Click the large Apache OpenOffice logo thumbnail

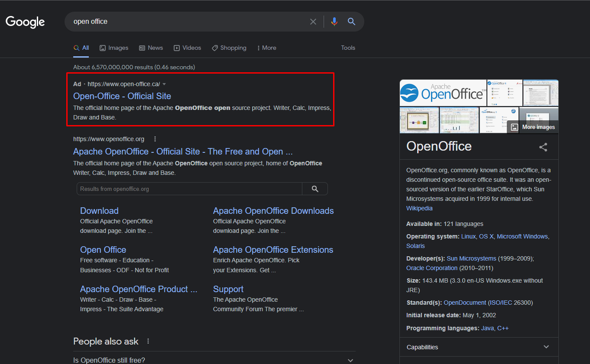click(x=443, y=93)
